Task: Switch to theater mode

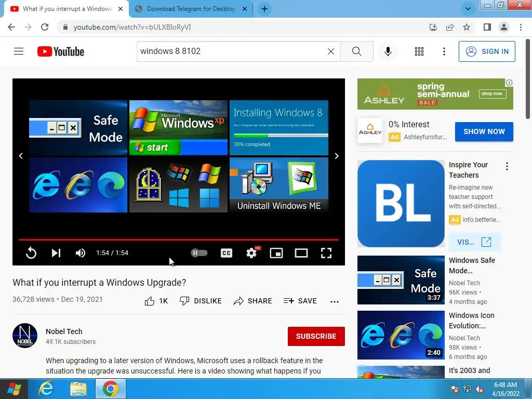Action: pos(301,253)
